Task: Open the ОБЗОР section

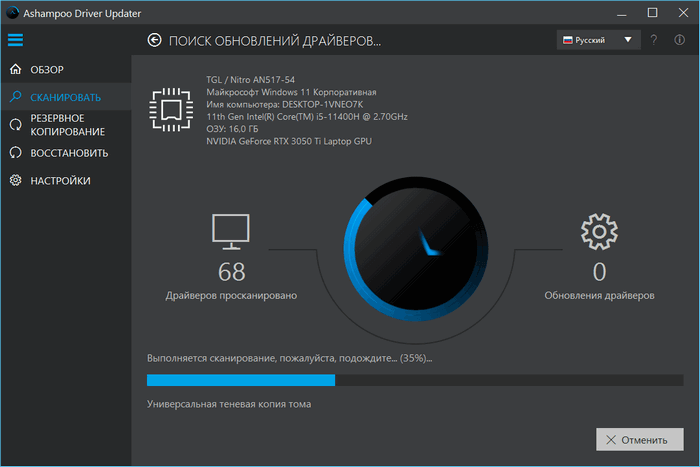Action: click(66, 70)
